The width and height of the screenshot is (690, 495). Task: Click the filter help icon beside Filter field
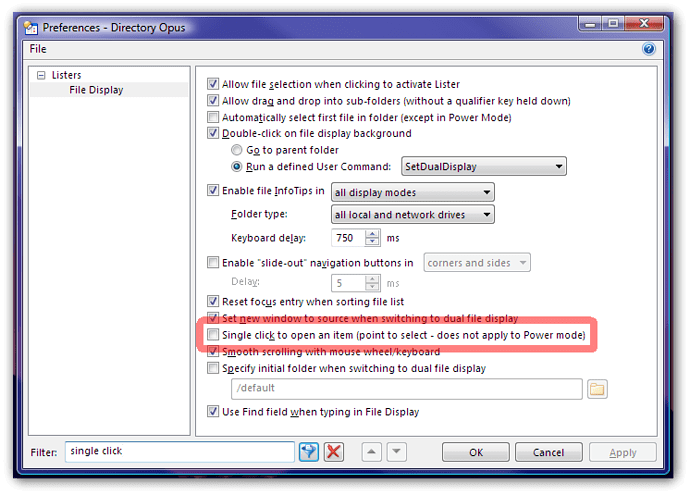click(x=310, y=452)
